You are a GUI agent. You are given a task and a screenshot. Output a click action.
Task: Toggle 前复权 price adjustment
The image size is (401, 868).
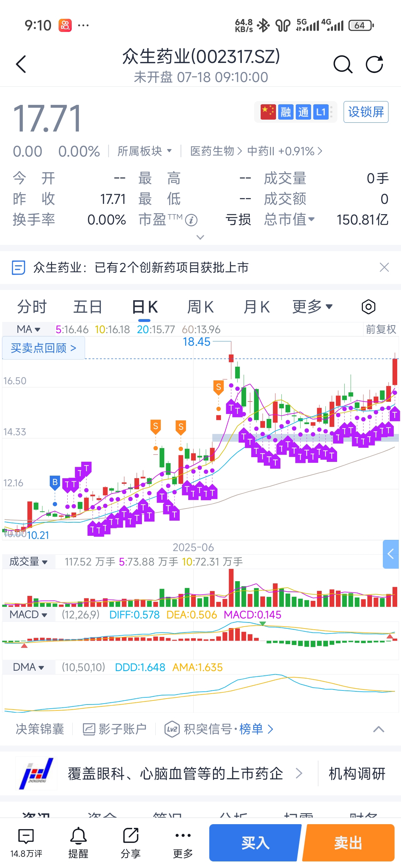click(x=381, y=329)
